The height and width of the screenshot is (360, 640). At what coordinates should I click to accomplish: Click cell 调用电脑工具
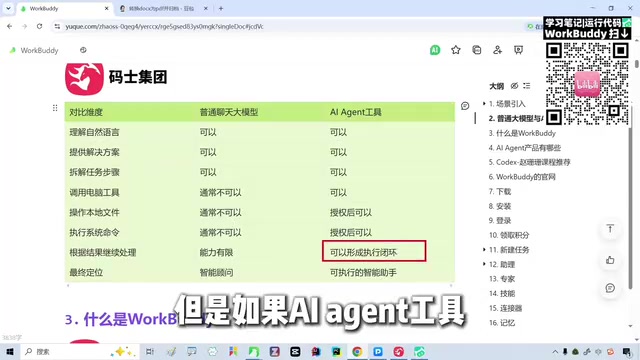pyautogui.click(x=94, y=193)
